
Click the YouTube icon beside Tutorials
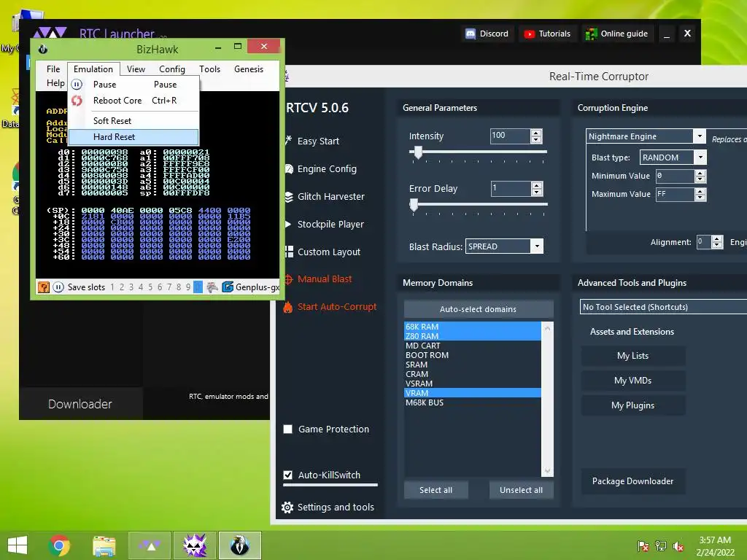[x=529, y=34]
